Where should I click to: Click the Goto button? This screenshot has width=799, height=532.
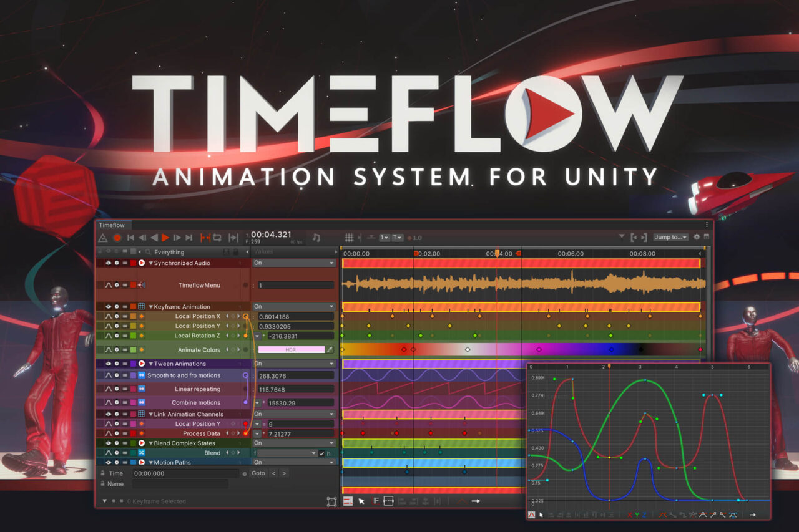coord(258,473)
